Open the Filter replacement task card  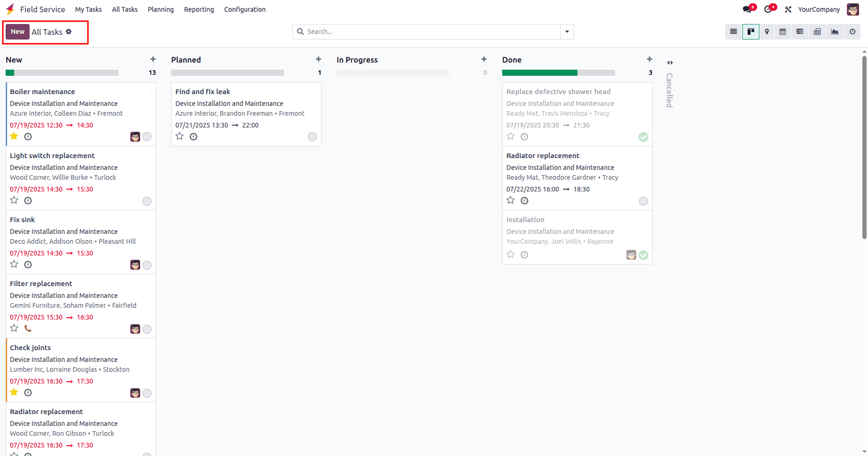click(81, 306)
